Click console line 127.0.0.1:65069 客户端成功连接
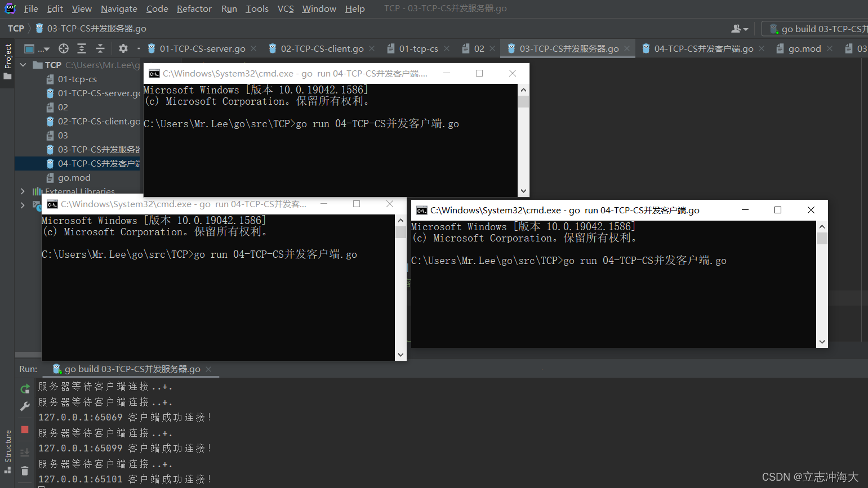 [x=124, y=418]
